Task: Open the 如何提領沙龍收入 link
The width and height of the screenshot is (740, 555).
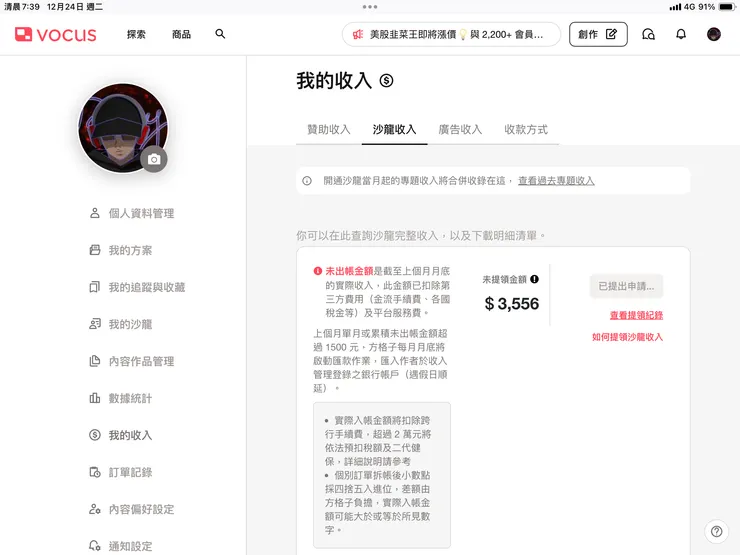Action: [x=627, y=337]
